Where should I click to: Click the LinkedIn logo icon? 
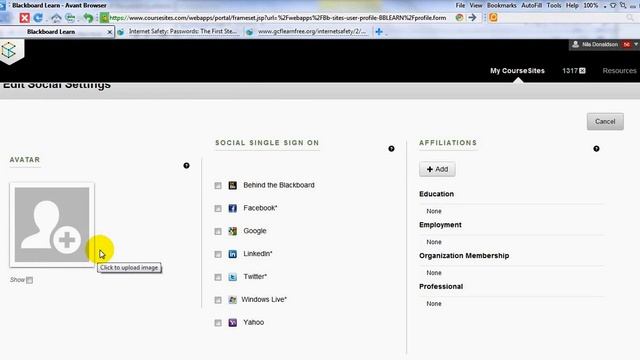pos(233,254)
